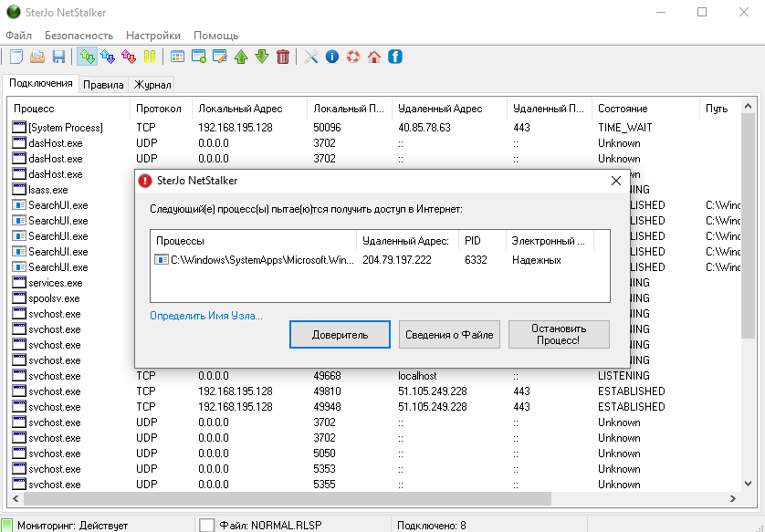The width and height of the screenshot is (765, 532).
Task: Click the green monitoring status indicator
Action: pyautogui.click(x=6, y=526)
